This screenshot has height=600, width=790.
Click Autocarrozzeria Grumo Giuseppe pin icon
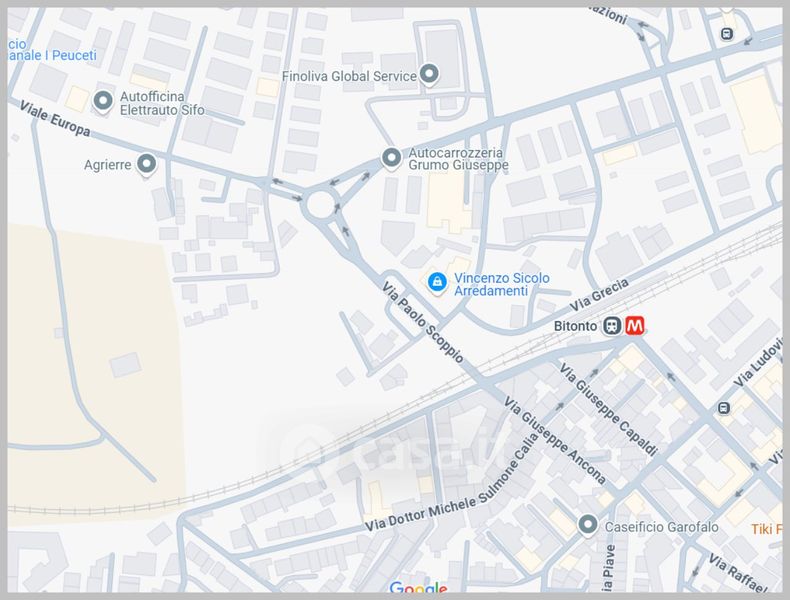pyautogui.click(x=391, y=158)
